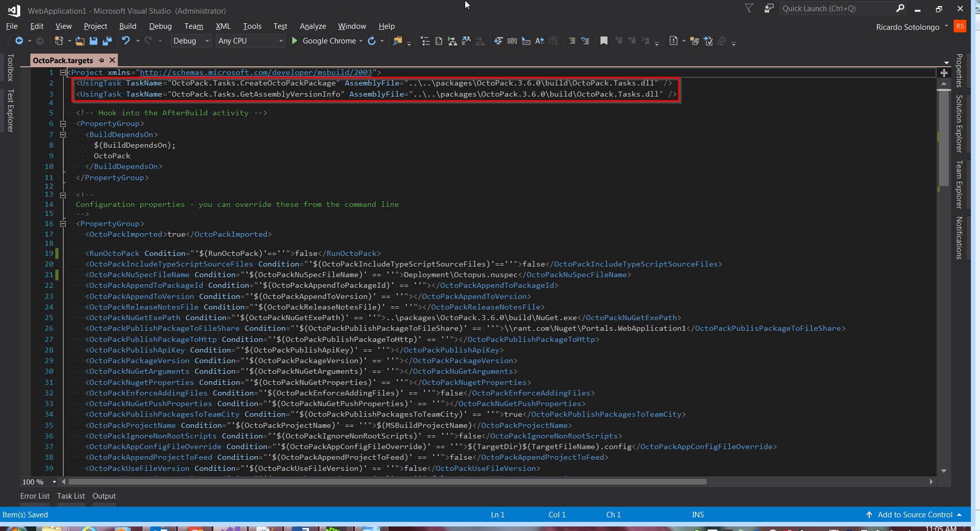Click the Open File folder icon

coord(80,41)
